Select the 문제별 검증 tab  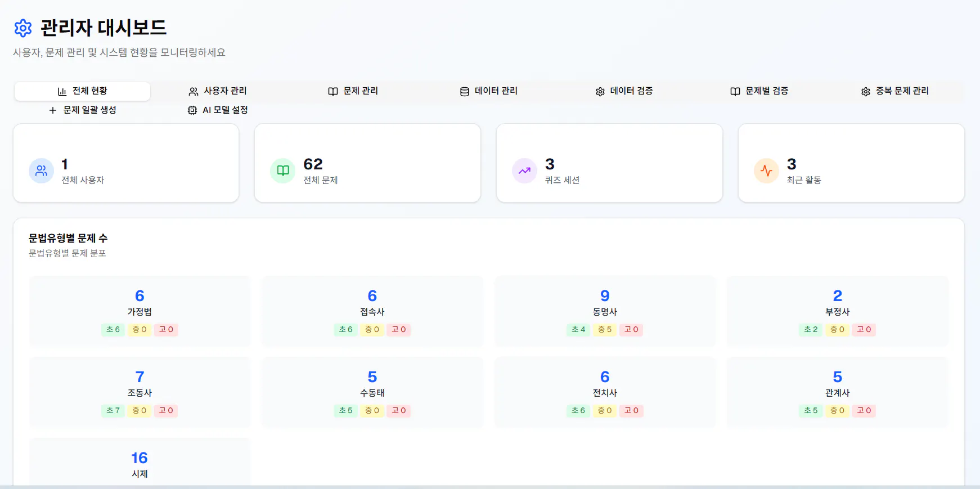click(x=759, y=91)
